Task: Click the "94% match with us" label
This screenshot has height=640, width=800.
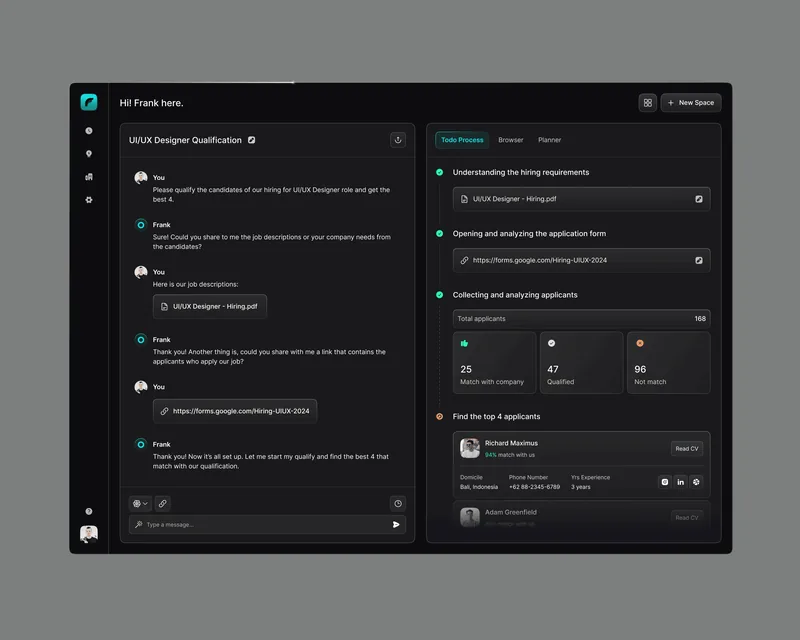Action: coord(510,455)
